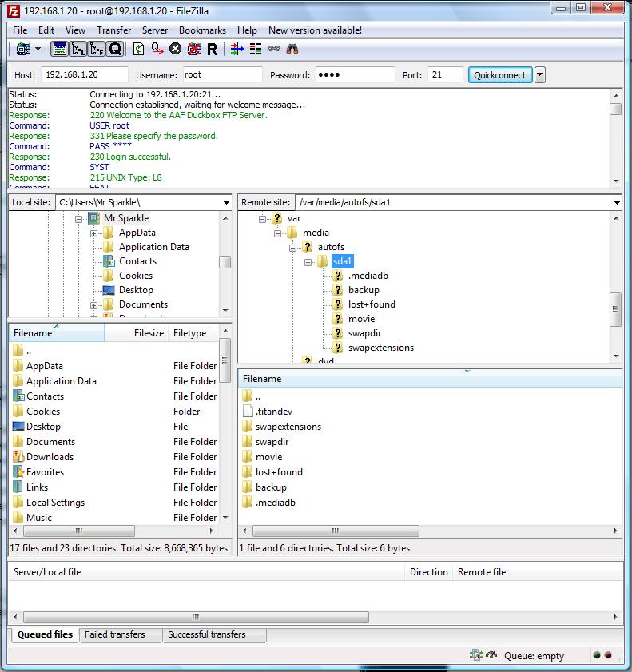
Task: Click the disconnect from server icon
Action: point(194,50)
